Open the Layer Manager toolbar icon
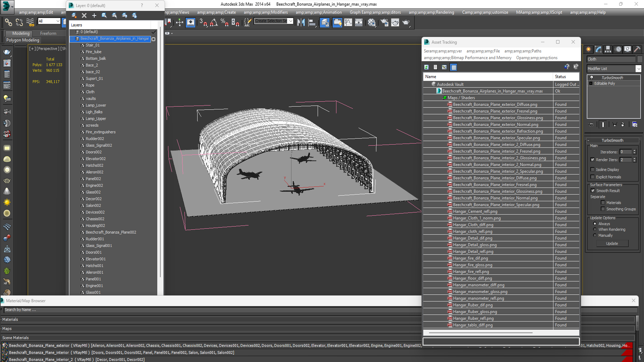This screenshot has width=644, height=362. coord(325,22)
